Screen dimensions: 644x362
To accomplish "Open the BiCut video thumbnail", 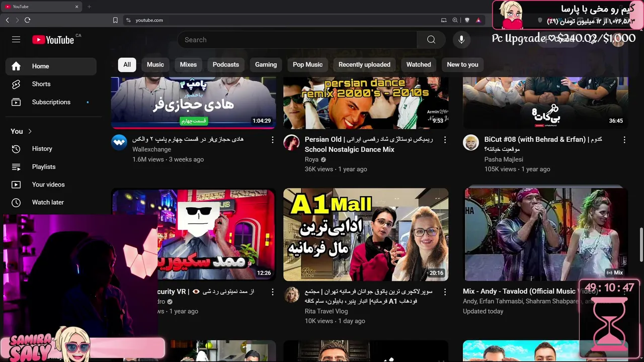I will 545,103.
